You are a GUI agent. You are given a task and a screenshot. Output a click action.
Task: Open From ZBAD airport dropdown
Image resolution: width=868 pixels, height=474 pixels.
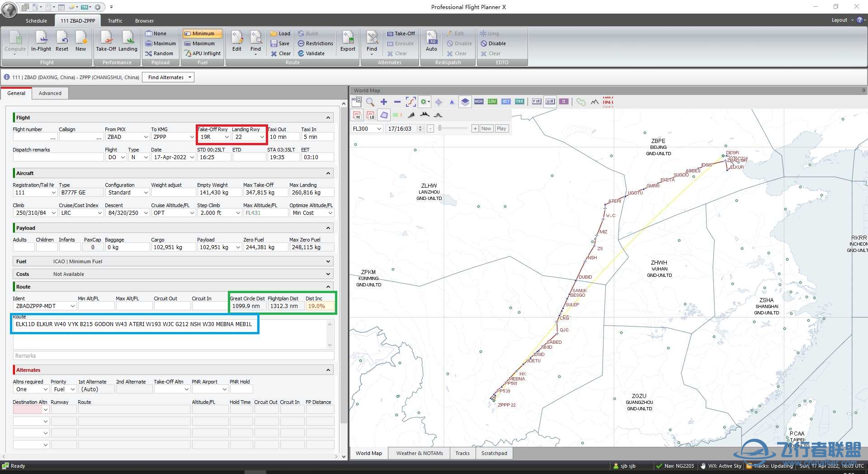pyautogui.click(x=146, y=137)
